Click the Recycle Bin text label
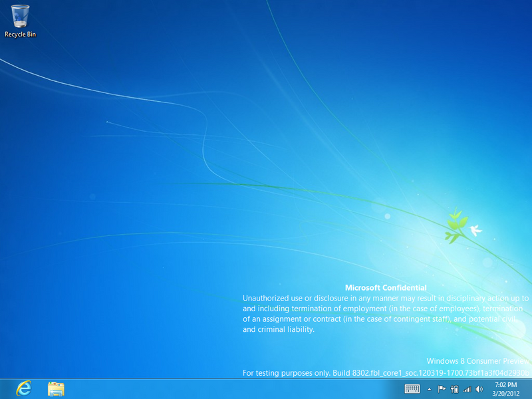 pyautogui.click(x=20, y=34)
